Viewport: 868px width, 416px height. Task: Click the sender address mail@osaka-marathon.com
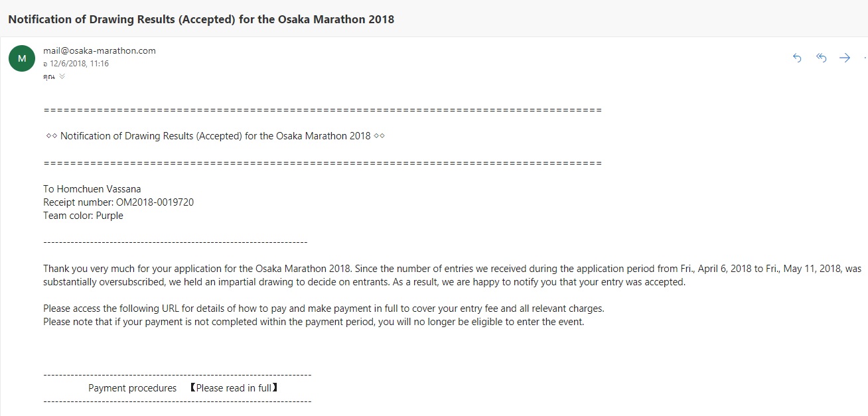100,50
